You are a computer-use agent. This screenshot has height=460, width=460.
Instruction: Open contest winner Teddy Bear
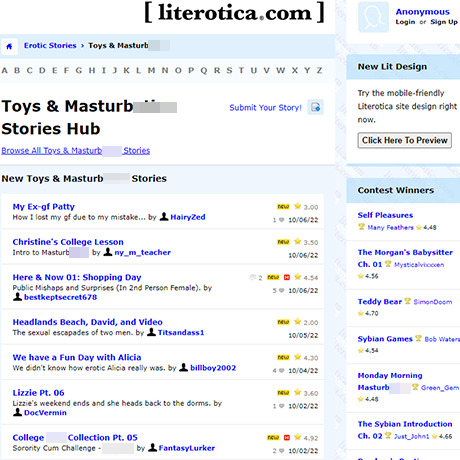(380, 302)
